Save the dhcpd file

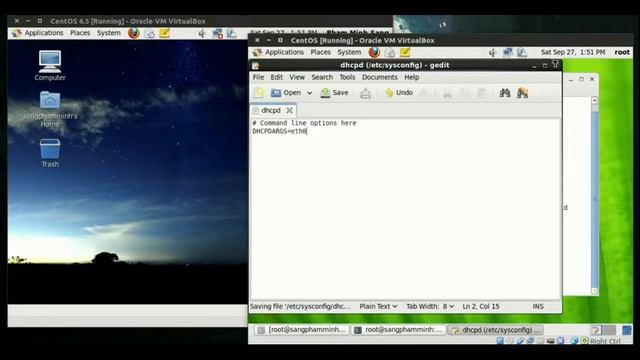334,93
